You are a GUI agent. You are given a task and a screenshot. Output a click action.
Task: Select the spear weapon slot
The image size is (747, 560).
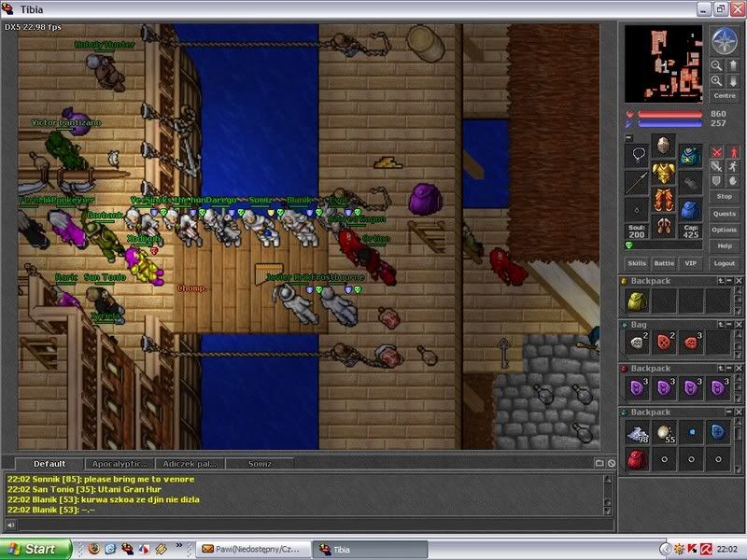pyautogui.click(x=637, y=182)
